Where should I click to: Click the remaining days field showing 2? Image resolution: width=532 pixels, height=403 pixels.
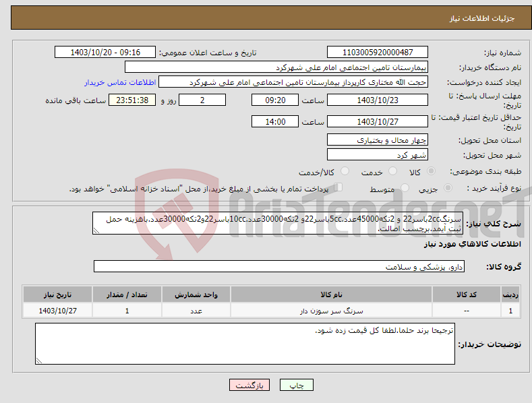point(202,100)
